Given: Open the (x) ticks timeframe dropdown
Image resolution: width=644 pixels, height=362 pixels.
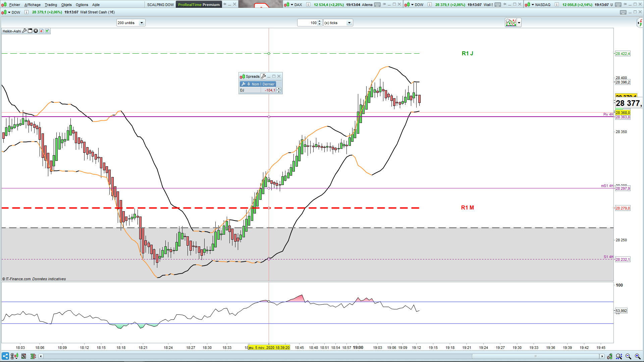Looking at the screenshot, I should point(349,23).
